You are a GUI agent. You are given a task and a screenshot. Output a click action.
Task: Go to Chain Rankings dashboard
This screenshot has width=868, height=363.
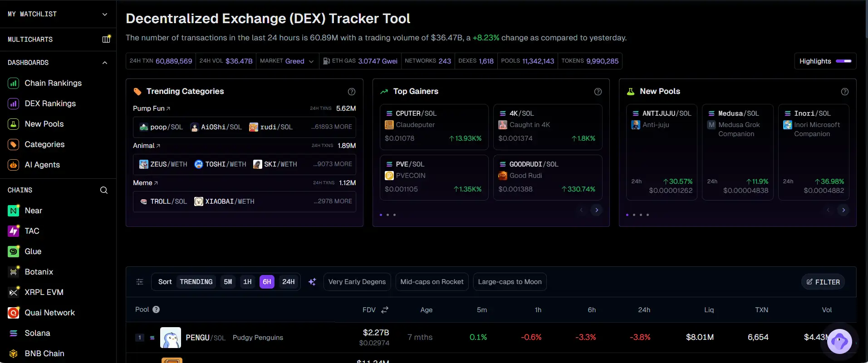53,83
